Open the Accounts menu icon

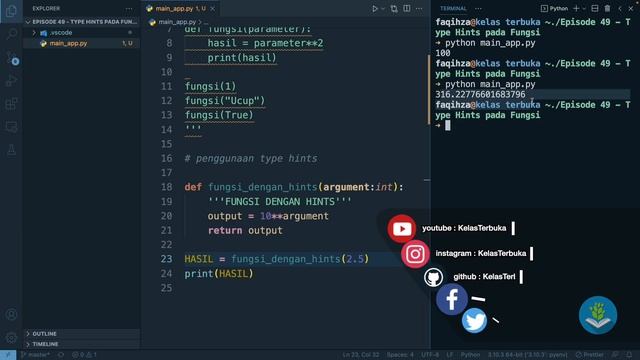point(11,315)
